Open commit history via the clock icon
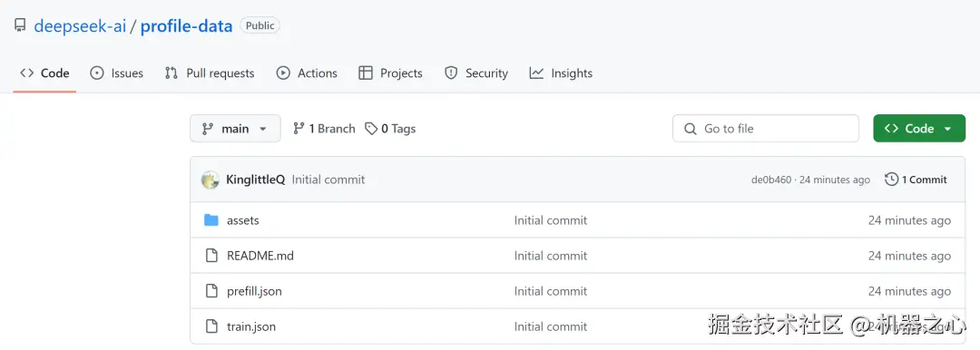This screenshot has width=980, height=350. point(892,180)
